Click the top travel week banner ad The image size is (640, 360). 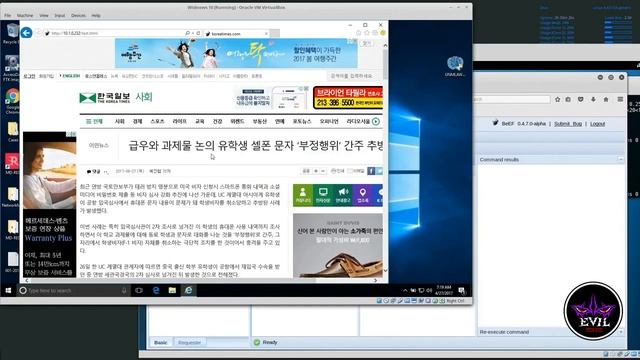point(236,53)
